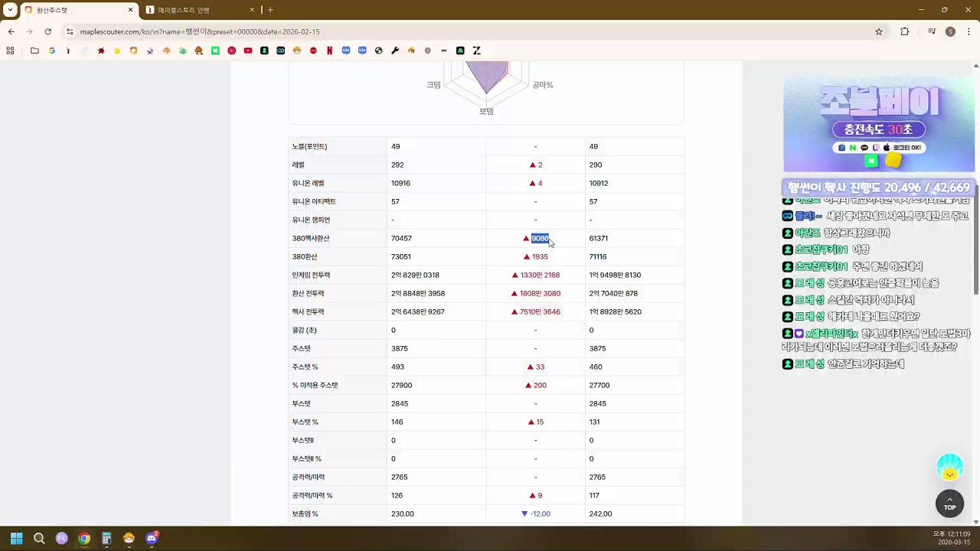This screenshot has height=551, width=980.
Task: Click the 조불페이 advertisement banner
Action: click(879, 125)
